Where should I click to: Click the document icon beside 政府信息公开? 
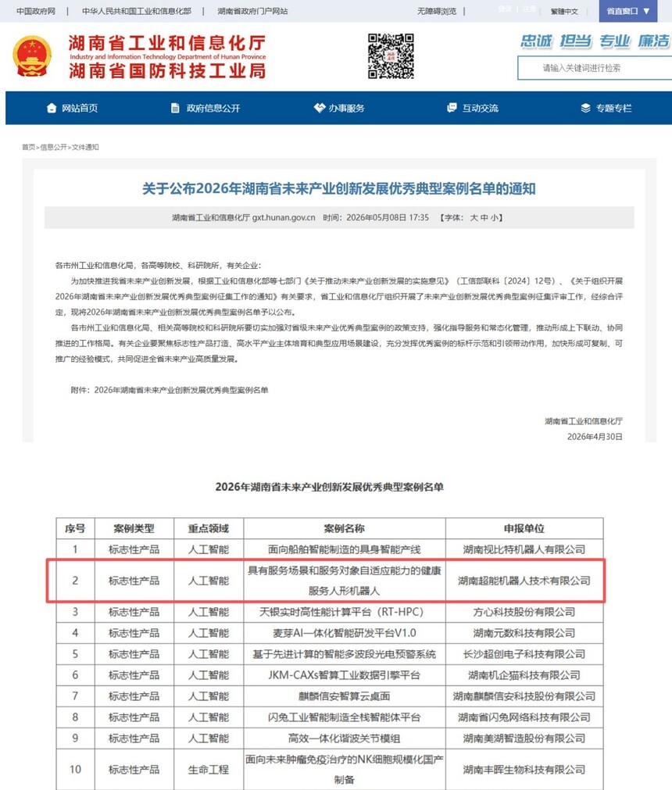pyautogui.click(x=175, y=108)
